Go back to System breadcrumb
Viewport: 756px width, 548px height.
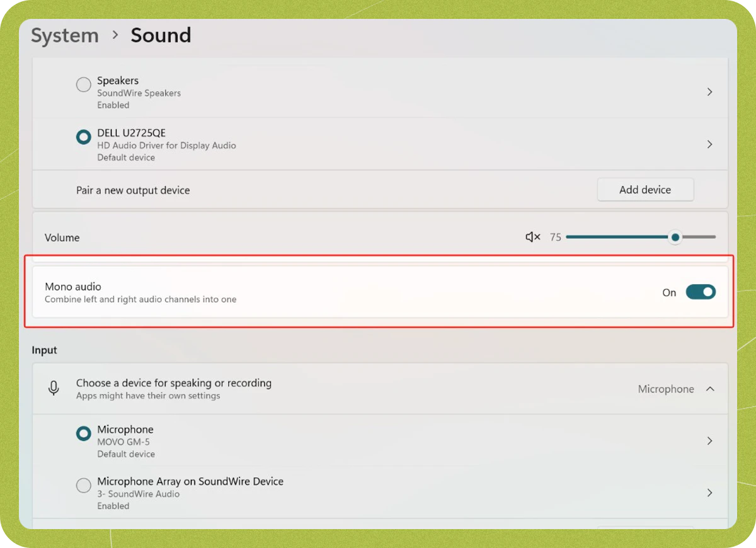pyautogui.click(x=65, y=35)
